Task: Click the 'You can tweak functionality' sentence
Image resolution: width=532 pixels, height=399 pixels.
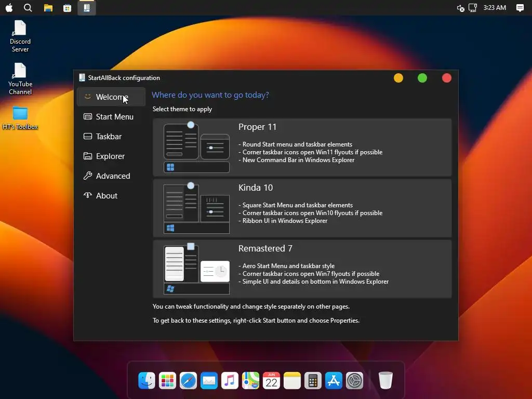Action: [251, 307]
